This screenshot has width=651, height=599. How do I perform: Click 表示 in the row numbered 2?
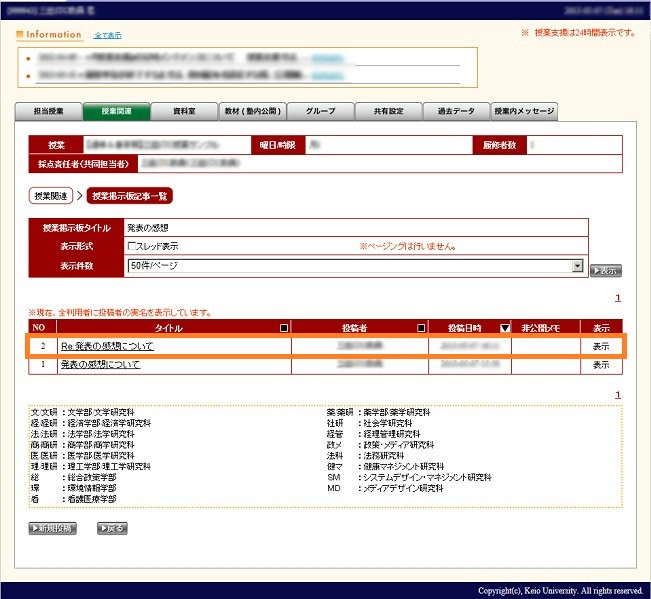pyautogui.click(x=600, y=346)
